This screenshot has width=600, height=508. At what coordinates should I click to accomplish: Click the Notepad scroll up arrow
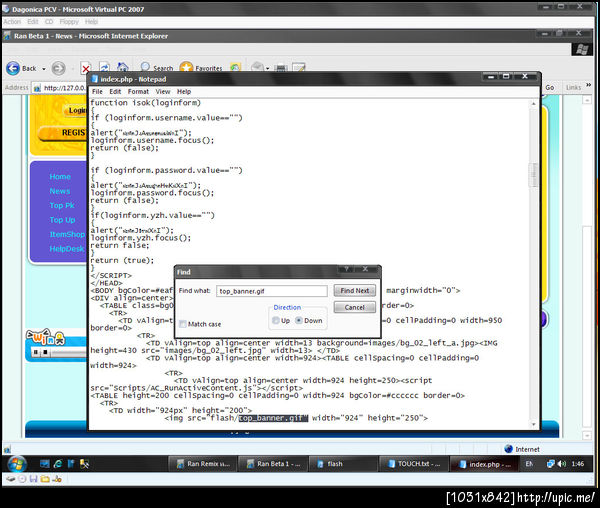(533, 104)
